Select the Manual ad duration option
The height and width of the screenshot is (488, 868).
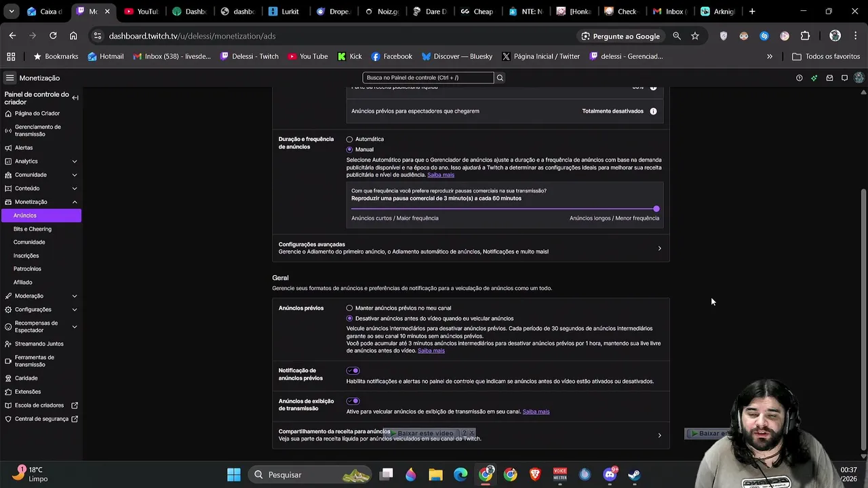click(x=350, y=149)
